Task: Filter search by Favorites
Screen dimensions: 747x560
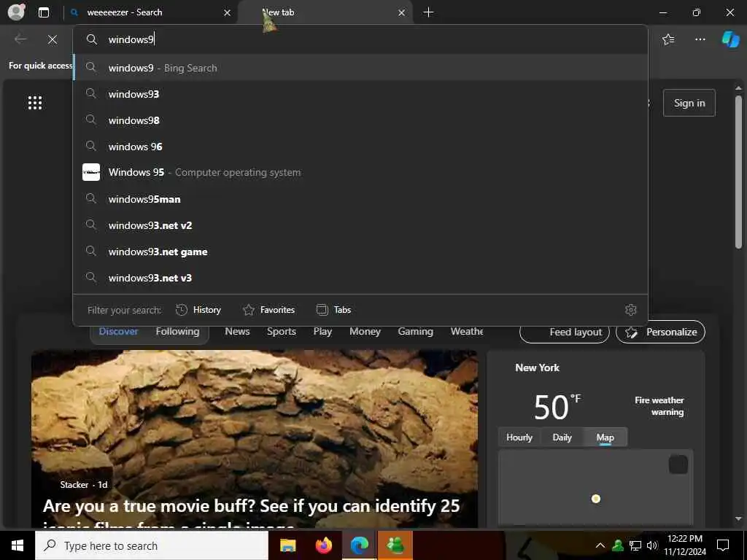Action: pyautogui.click(x=268, y=310)
